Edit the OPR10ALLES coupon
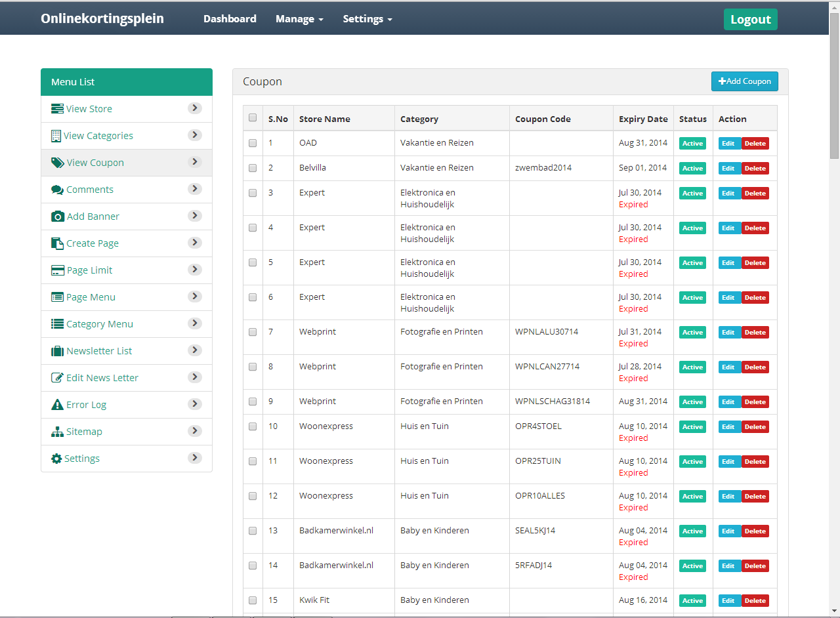 tap(729, 497)
